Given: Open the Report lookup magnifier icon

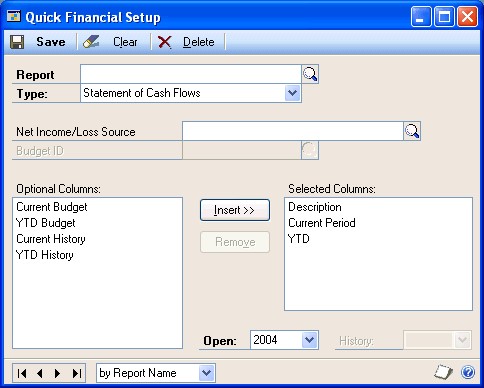Looking at the screenshot, I should pyautogui.click(x=310, y=74).
